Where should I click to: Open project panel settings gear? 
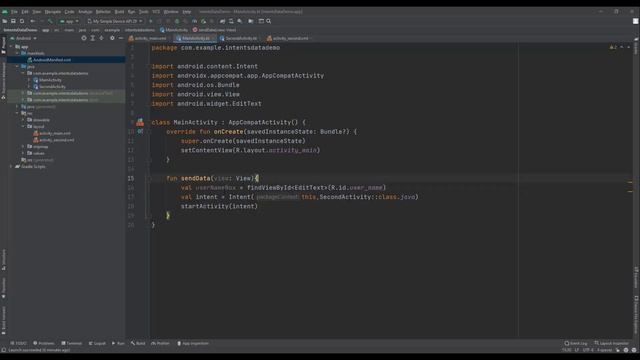click(112, 38)
